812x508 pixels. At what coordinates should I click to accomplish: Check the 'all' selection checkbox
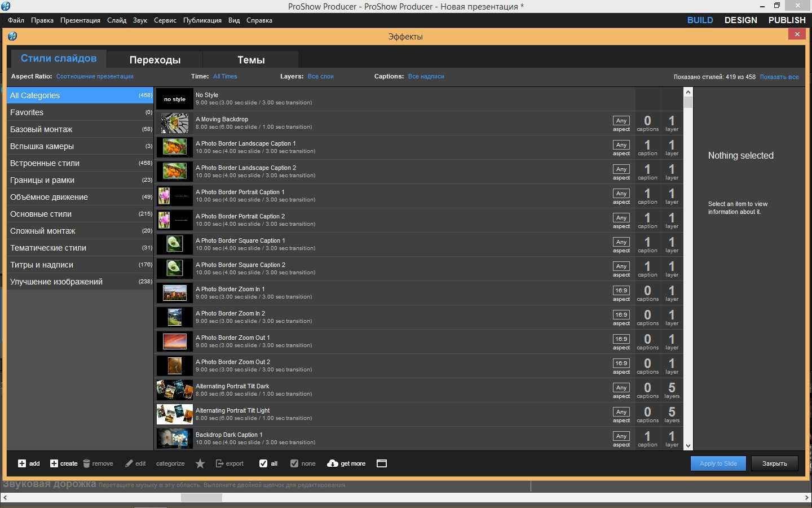(263, 463)
